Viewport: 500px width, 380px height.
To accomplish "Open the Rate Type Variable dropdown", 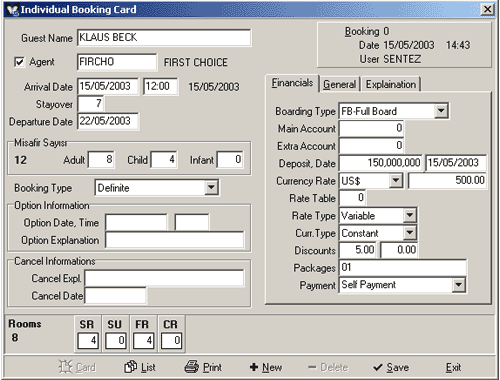I will 410,215.
